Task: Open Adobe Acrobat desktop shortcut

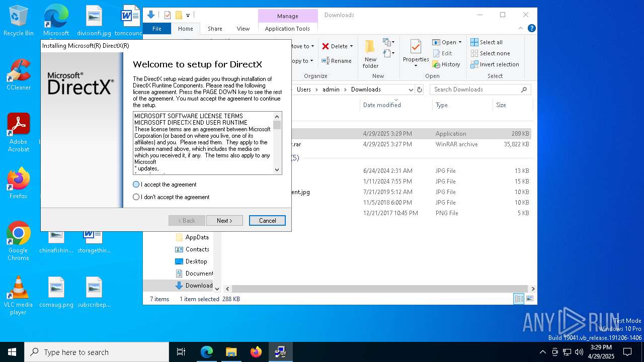Action: click(19, 132)
